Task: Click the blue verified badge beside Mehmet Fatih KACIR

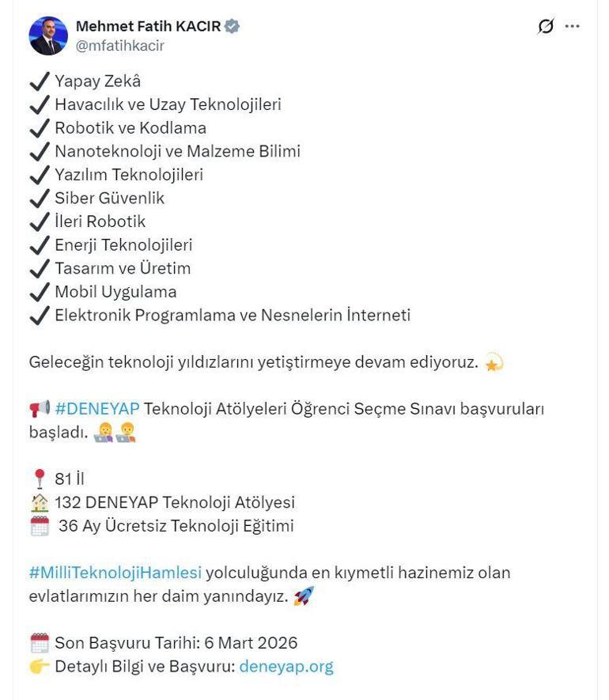Action: [229, 25]
